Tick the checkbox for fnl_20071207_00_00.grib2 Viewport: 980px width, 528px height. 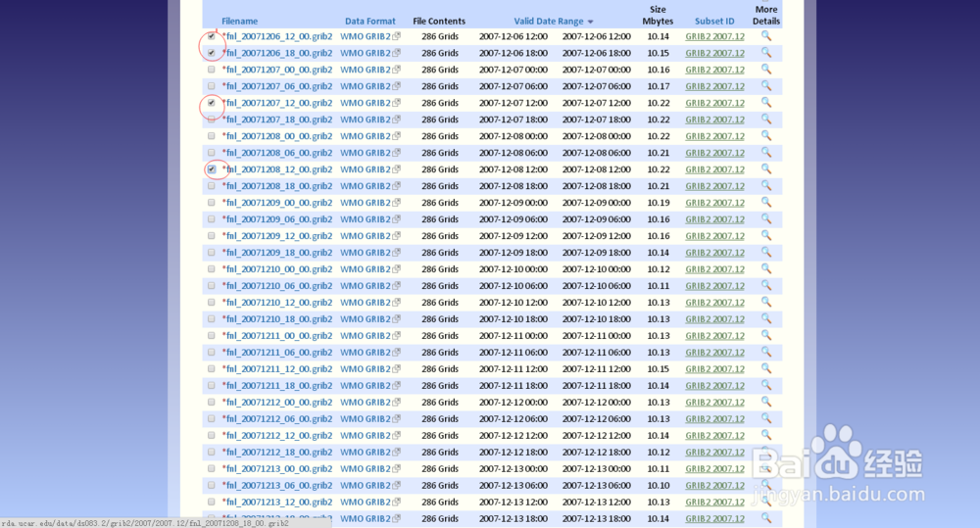tap(212, 70)
